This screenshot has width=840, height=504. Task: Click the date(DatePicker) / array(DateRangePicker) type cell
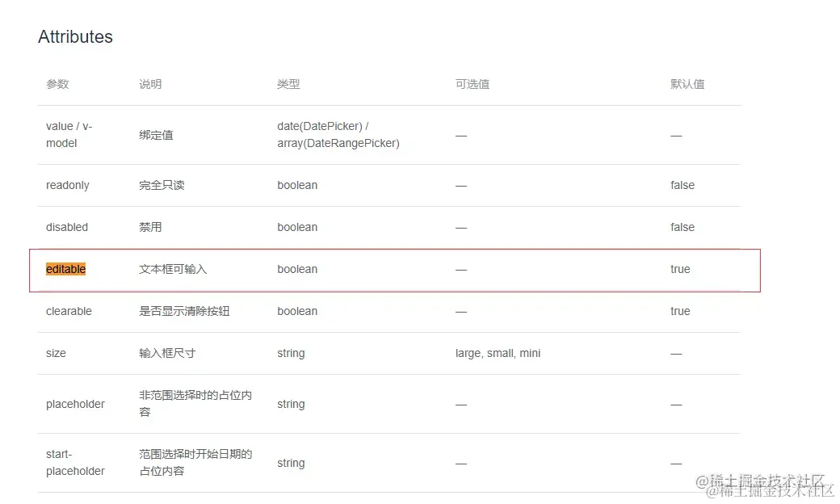[338, 134]
